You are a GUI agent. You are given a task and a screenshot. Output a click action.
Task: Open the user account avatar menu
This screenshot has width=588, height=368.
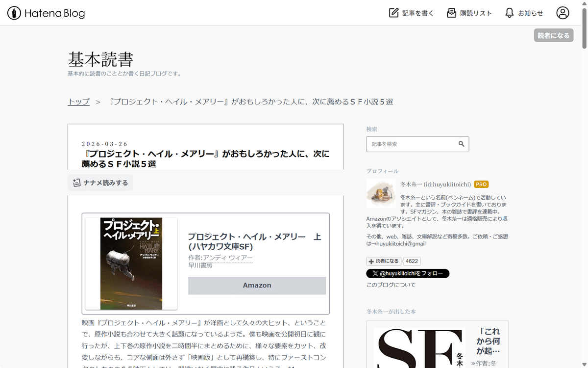(563, 13)
